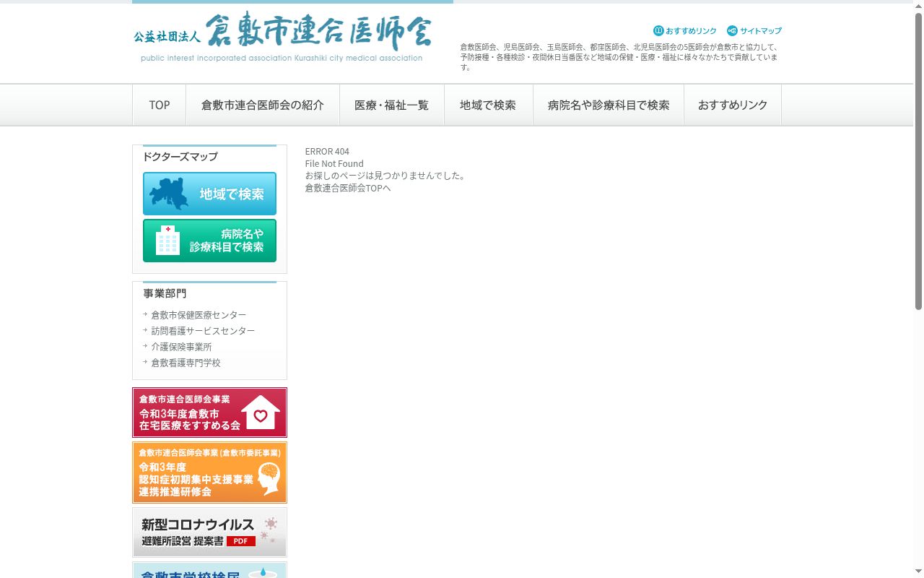This screenshot has height=578, width=924.
Task: Click the File Not Found text
Action: click(334, 164)
